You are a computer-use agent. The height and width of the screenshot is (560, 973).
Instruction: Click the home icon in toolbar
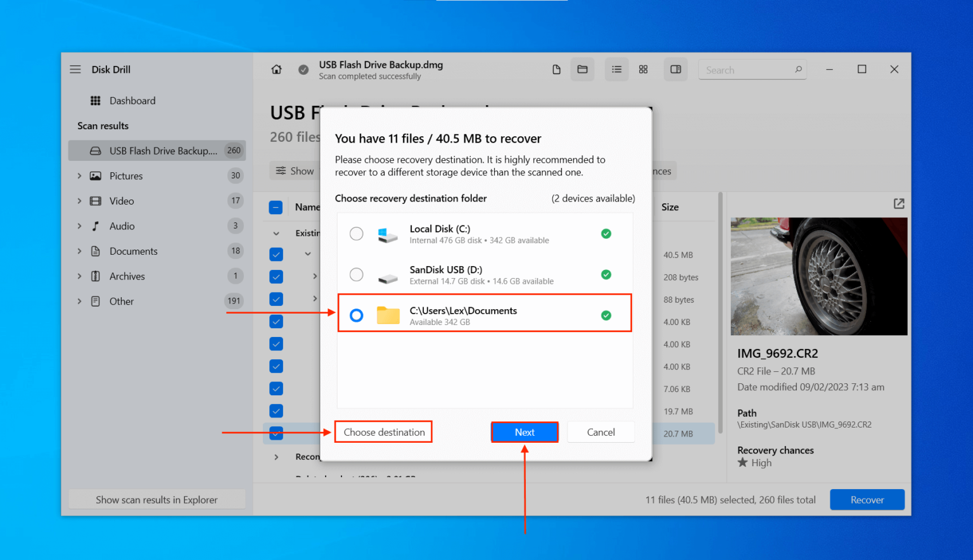[276, 69]
